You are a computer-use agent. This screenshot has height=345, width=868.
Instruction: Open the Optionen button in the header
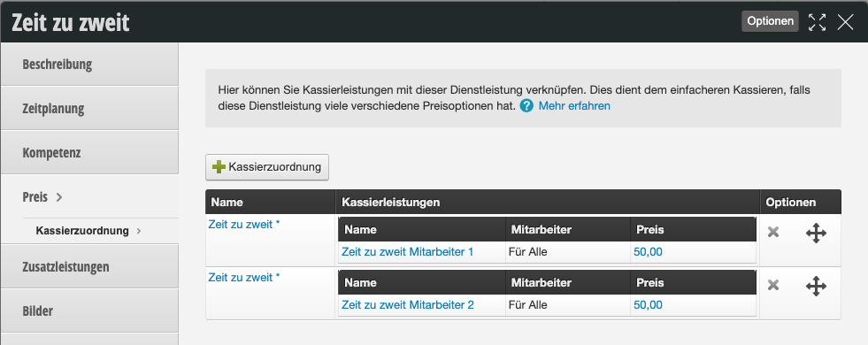pyautogui.click(x=770, y=21)
